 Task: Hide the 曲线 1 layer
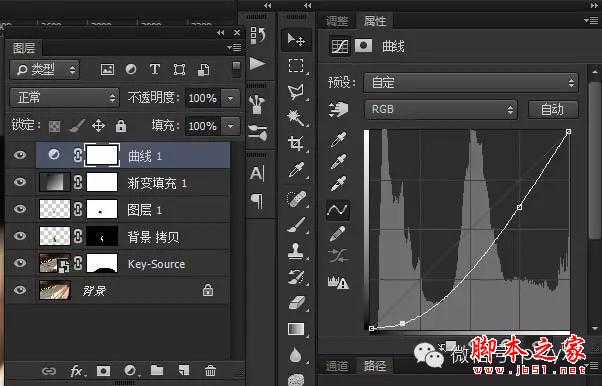tap(20, 155)
